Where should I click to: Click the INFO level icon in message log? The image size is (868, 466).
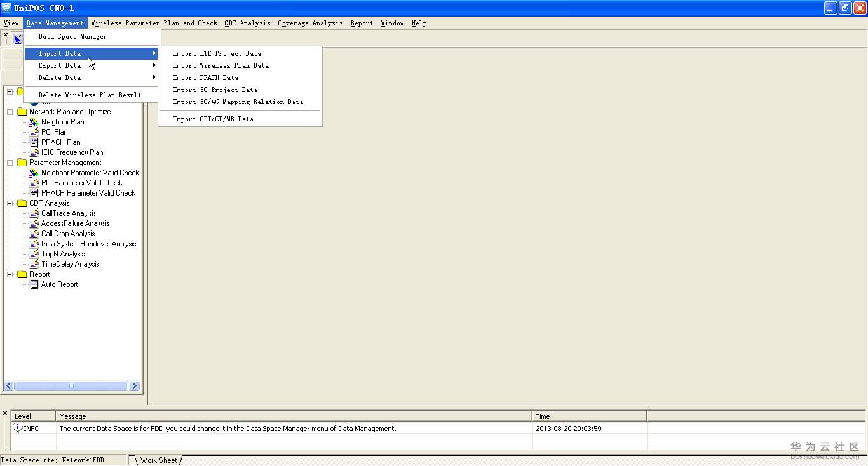(x=18, y=428)
